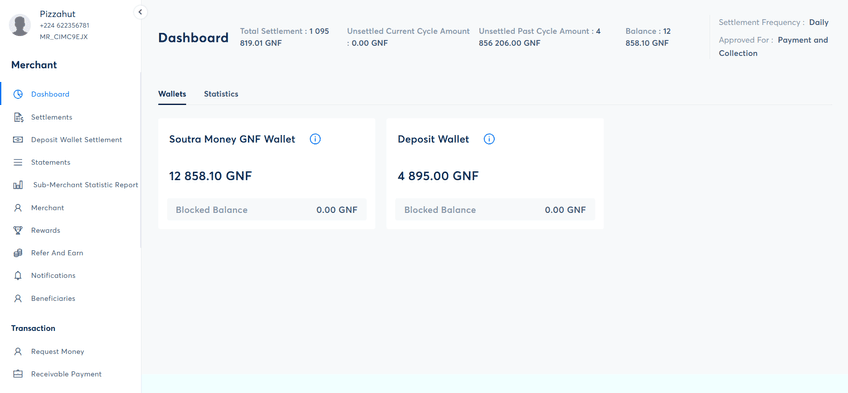The image size is (848, 393).
Task: Click the Settlements document icon
Action: [18, 117]
